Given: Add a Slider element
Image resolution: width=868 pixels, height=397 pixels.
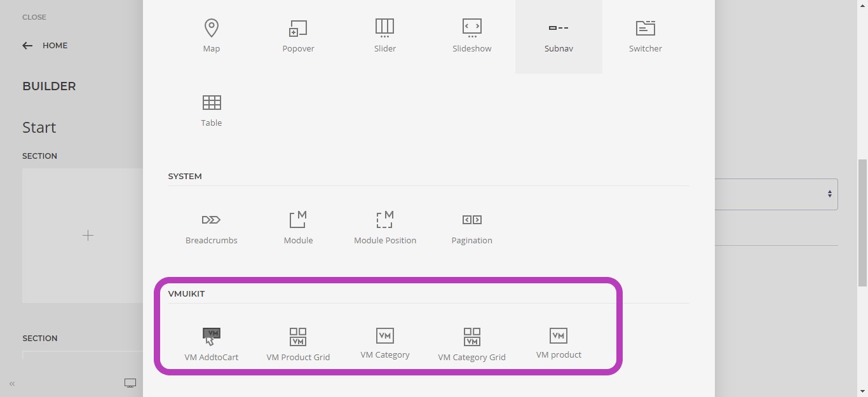Looking at the screenshot, I should pos(385,36).
